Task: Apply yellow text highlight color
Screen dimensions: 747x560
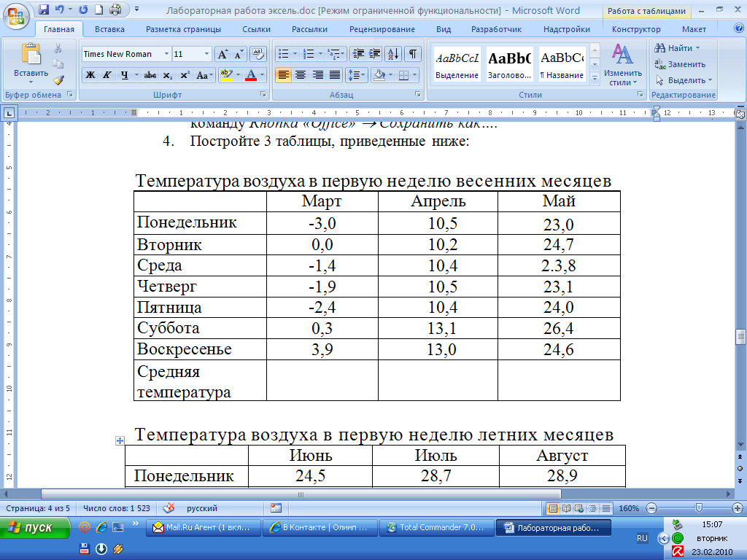Action: pos(226,75)
